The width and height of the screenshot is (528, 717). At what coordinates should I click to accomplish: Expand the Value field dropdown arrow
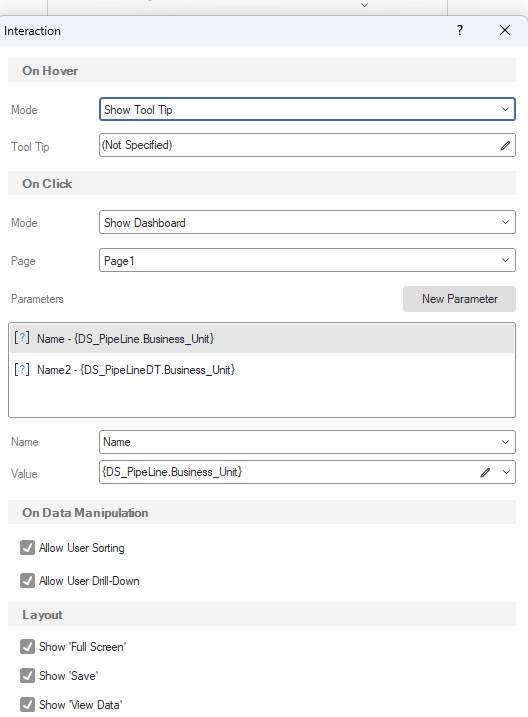[x=506, y=472]
